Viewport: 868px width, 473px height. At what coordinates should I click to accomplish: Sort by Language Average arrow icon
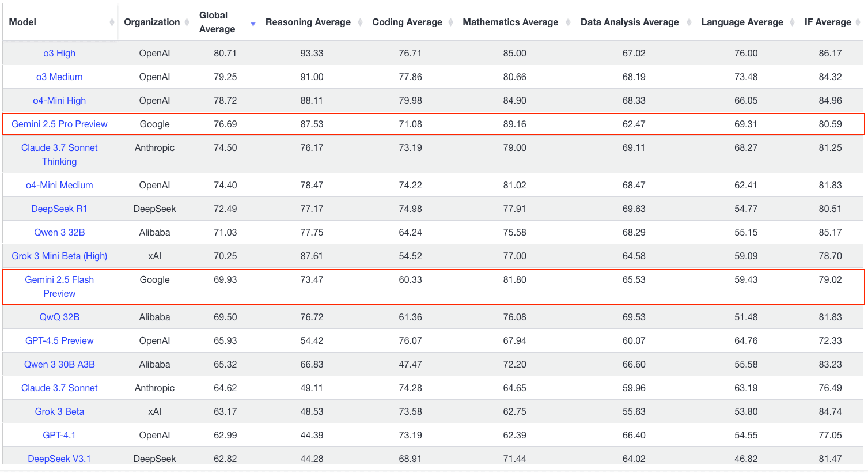pyautogui.click(x=792, y=22)
